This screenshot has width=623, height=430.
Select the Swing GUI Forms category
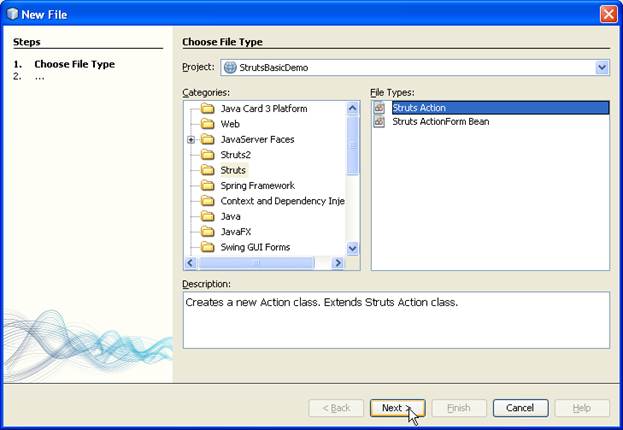[x=255, y=247]
